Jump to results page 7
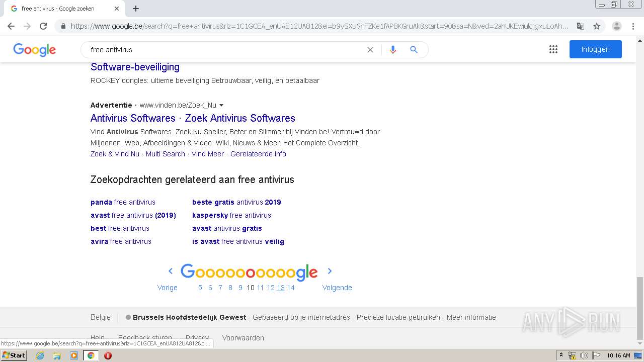 (x=220, y=288)
